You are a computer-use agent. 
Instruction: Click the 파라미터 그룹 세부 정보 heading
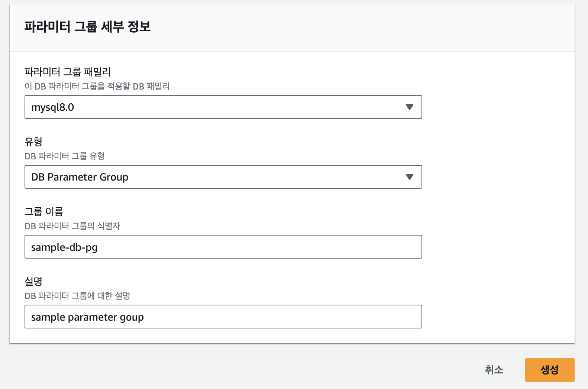click(87, 27)
